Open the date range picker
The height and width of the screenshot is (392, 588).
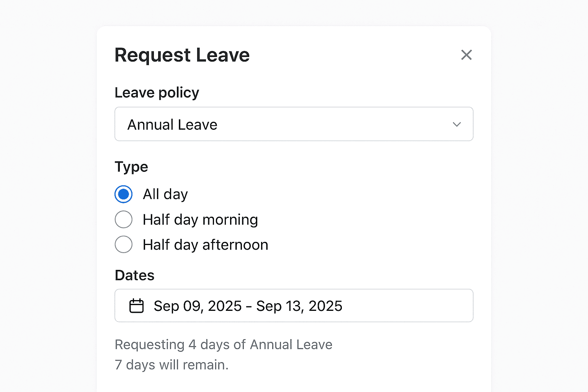pyautogui.click(x=294, y=305)
